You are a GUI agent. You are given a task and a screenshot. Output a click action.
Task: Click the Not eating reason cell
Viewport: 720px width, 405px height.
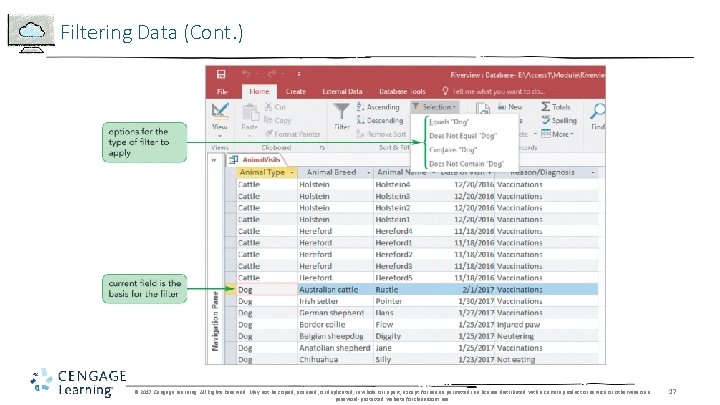pyautogui.click(x=546, y=360)
